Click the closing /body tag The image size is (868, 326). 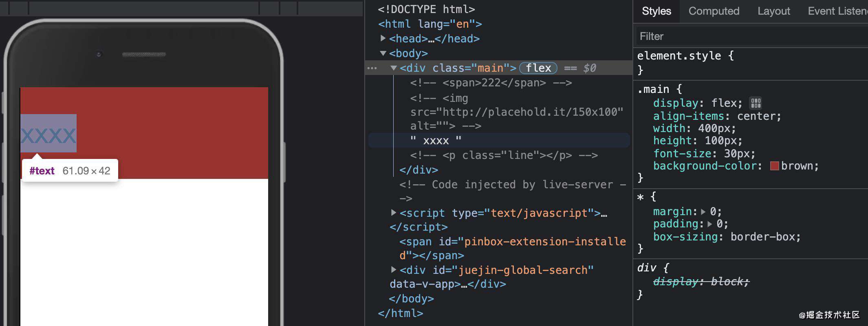(411, 299)
